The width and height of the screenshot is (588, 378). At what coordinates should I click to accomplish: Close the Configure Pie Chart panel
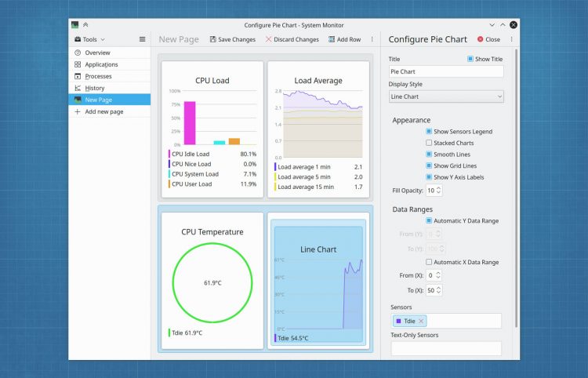coord(488,39)
